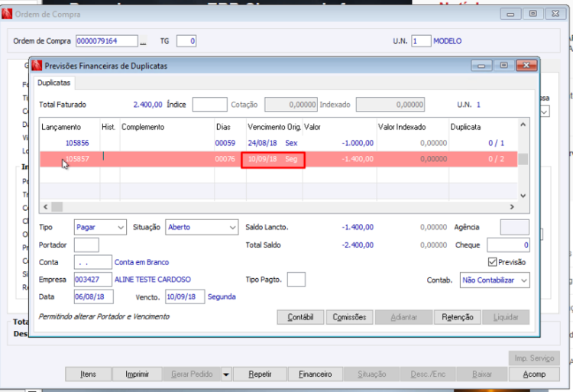
Task: Click the Lançamento column header
Action: (61, 127)
